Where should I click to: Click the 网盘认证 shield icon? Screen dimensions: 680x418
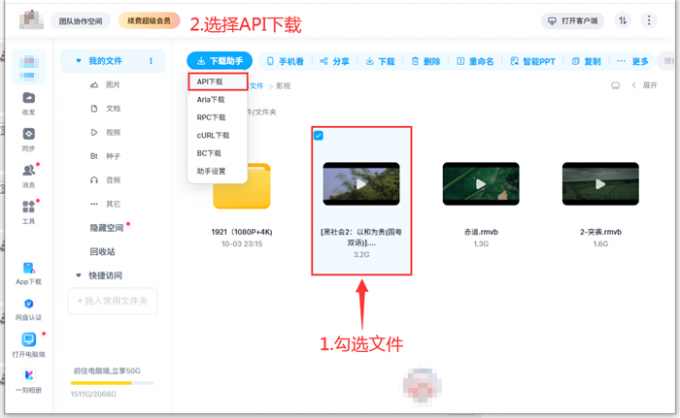click(29, 304)
